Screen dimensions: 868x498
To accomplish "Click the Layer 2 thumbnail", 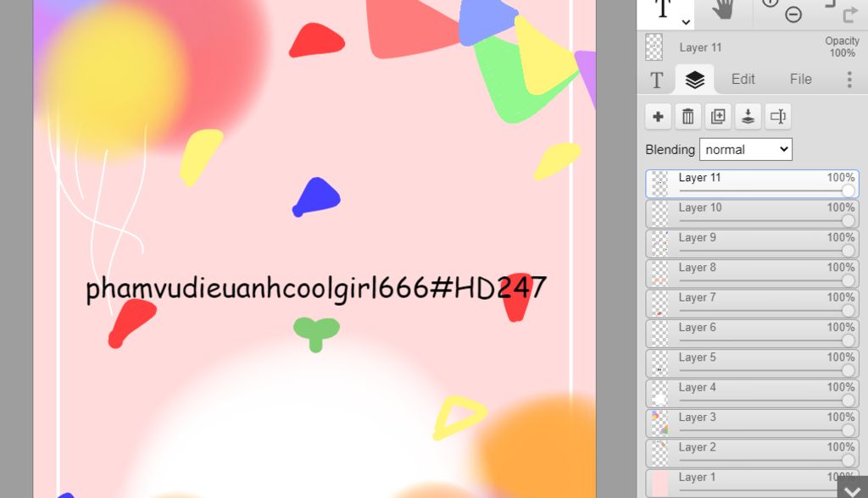I will [x=659, y=452].
